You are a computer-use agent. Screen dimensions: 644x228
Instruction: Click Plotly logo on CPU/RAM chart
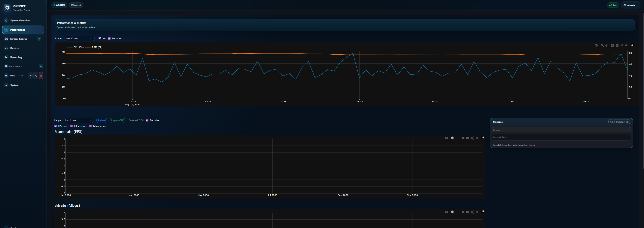click(632, 45)
